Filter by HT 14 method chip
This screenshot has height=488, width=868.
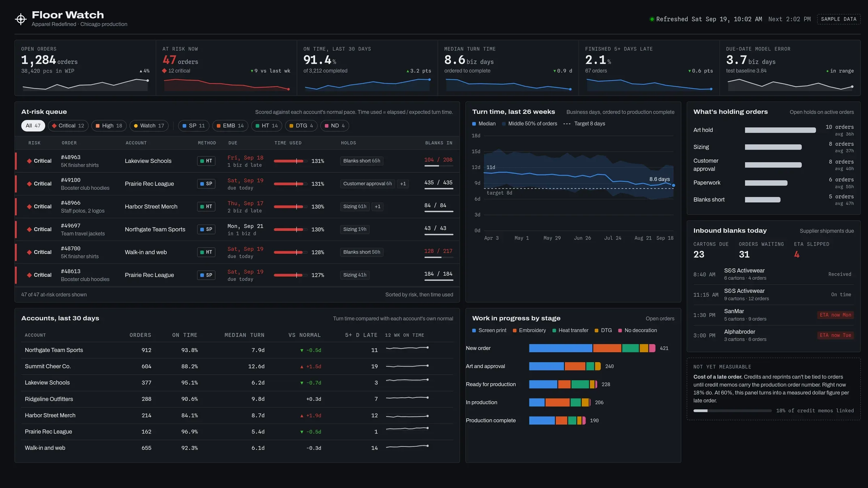tap(267, 125)
